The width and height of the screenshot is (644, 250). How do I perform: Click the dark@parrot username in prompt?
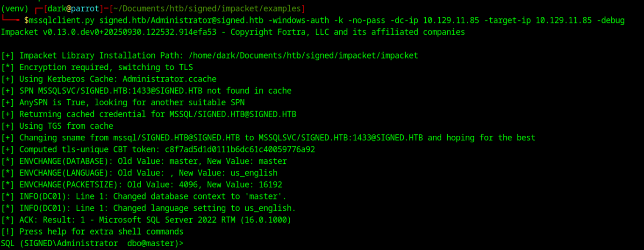[74, 9]
